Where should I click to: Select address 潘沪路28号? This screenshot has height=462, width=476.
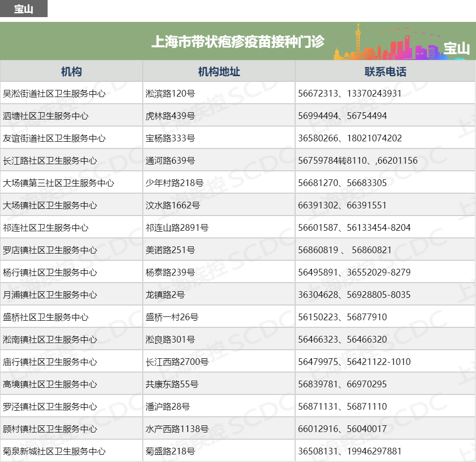[168, 407]
